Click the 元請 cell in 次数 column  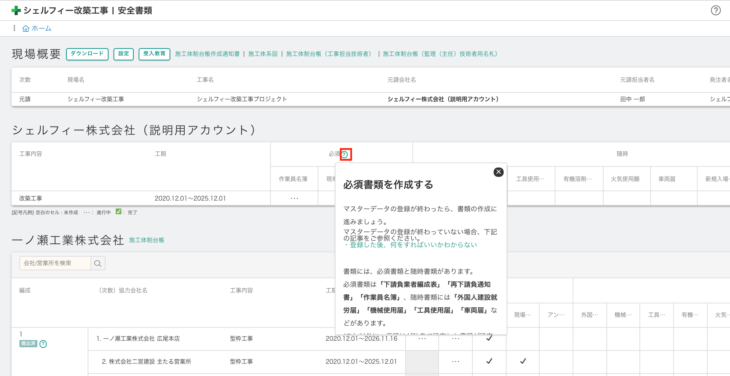click(25, 99)
